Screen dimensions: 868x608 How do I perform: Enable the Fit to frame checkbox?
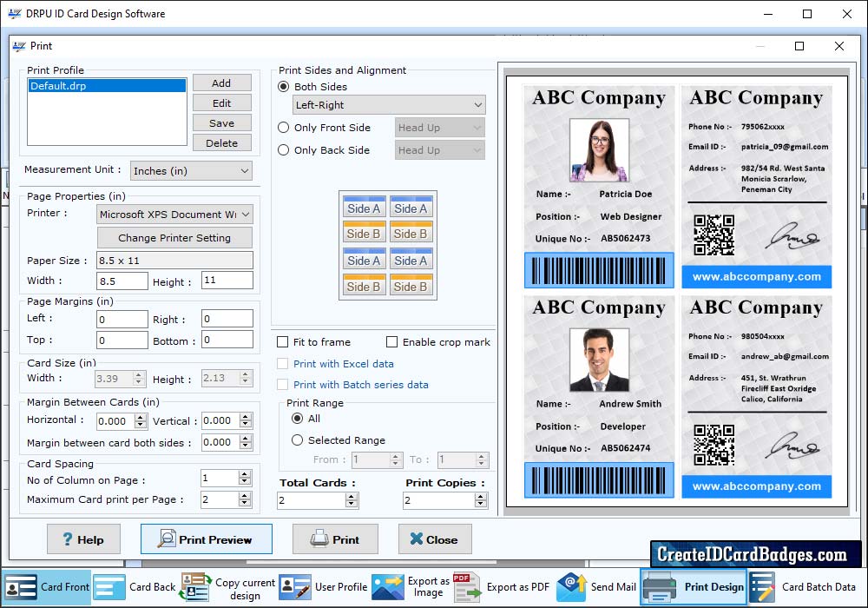282,342
